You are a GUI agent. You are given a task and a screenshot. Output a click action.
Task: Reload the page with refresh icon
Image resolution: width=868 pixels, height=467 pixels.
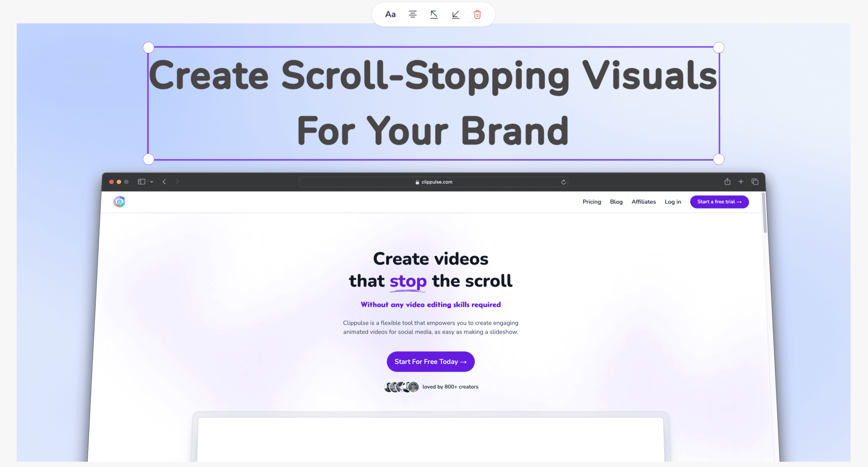pyautogui.click(x=563, y=182)
